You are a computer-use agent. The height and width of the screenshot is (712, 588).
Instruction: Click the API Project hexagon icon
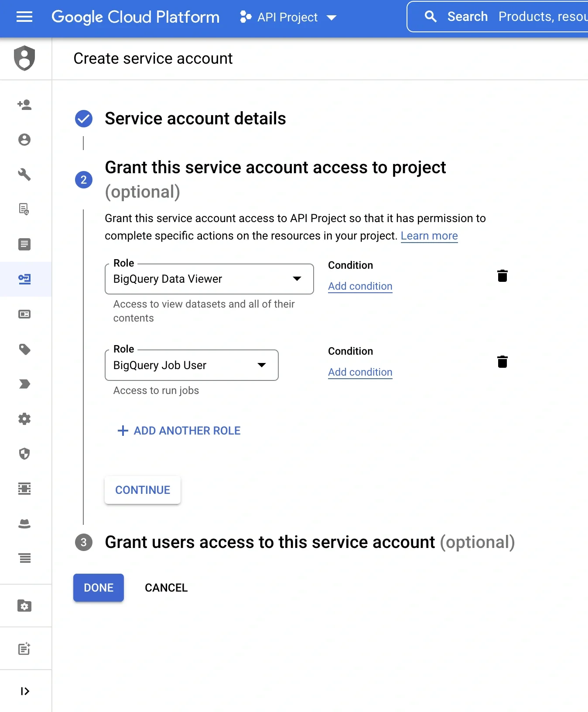click(246, 17)
